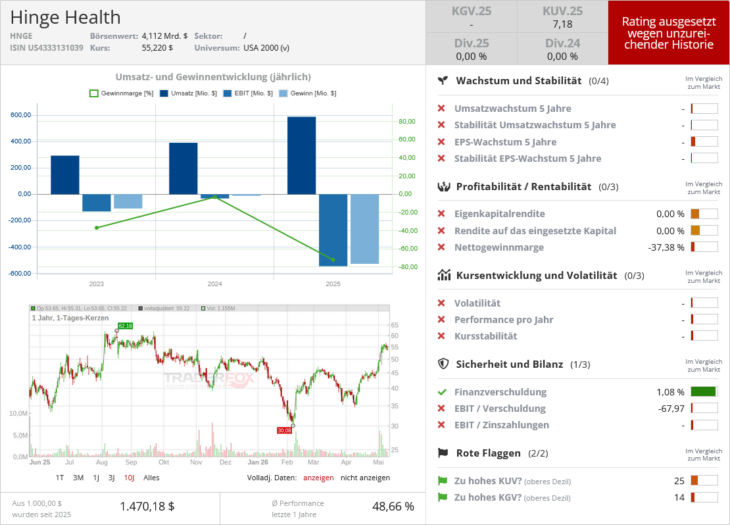Click the 2025 Umsatz bar in chart
Viewport: 730px width, 525px height.
click(302, 155)
